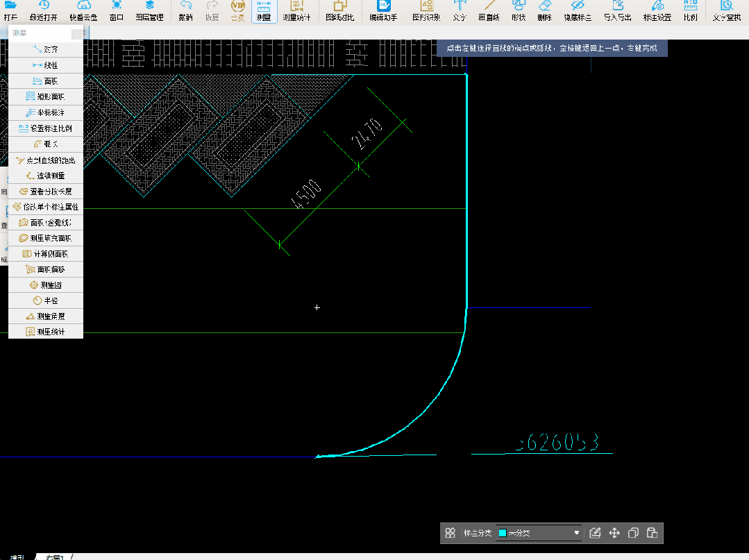The width and height of the screenshot is (749, 560).
Task: Choose 测量填充面积 in measure menu
Action: click(46, 238)
